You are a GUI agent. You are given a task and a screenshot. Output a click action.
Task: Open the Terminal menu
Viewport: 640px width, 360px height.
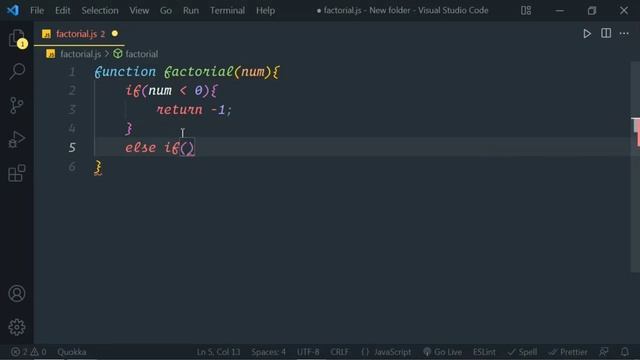pyautogui.click(x=227, y=10)
